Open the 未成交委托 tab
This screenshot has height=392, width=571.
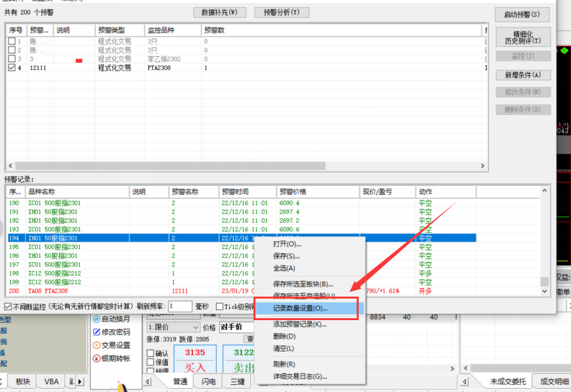[508, 382]
